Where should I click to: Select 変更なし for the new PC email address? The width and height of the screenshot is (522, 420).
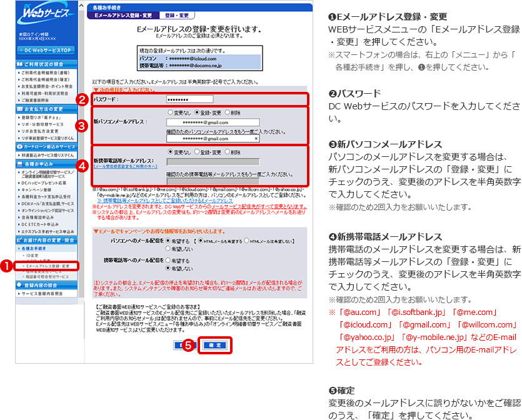[170, 112]
